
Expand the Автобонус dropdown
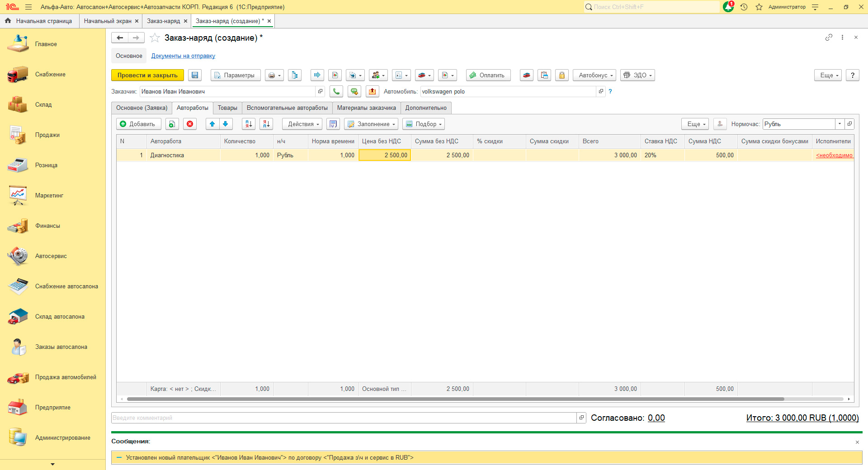tap(594, 75)
